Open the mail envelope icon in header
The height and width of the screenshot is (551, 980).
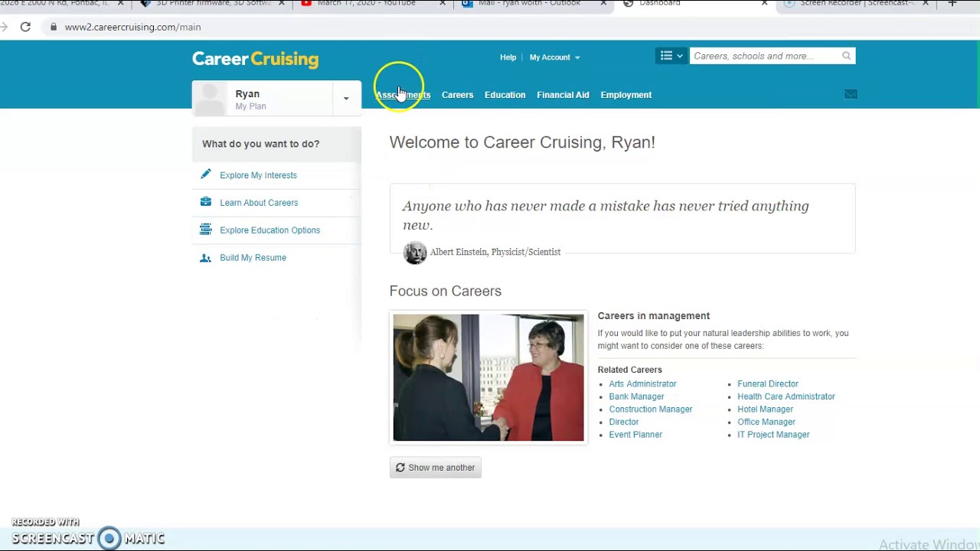click(851, 94)
